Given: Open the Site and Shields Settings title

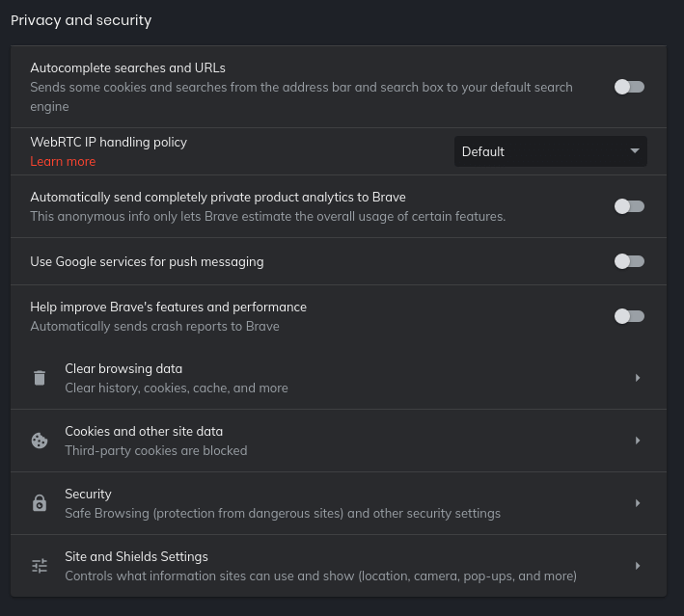Looking at the screenshot, I should pyautogui.click(x=136, y=556).
